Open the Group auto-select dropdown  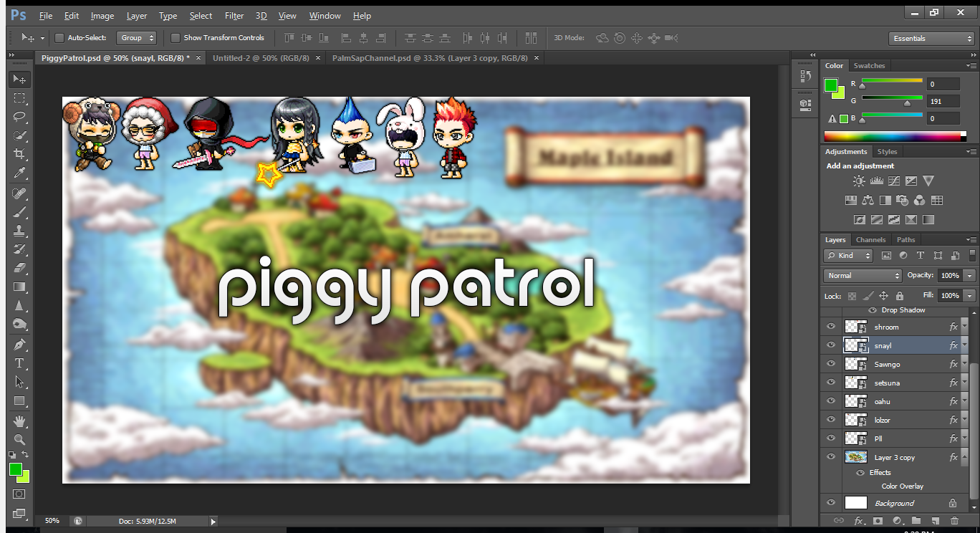point(138,38)
